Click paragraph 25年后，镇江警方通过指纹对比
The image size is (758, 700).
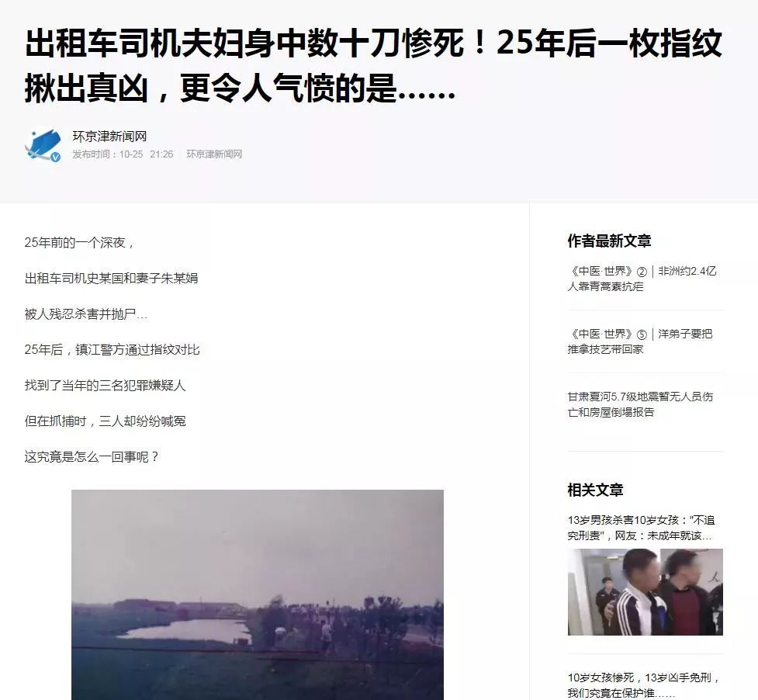click(112, 350)
